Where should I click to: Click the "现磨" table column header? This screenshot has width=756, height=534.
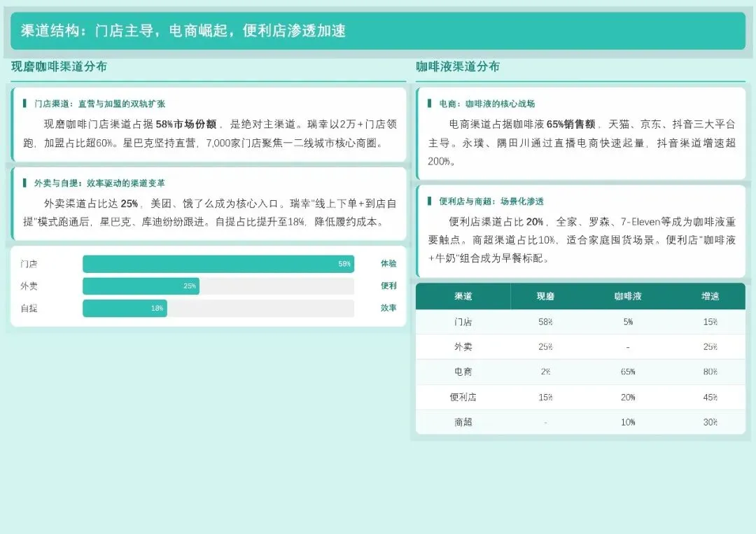pyautogui.click(x=545, y=297)
